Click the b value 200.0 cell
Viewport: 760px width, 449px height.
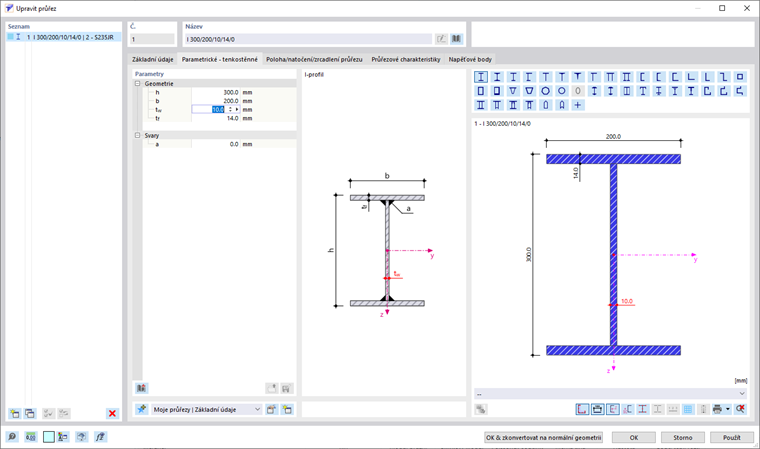click(216, 101)
